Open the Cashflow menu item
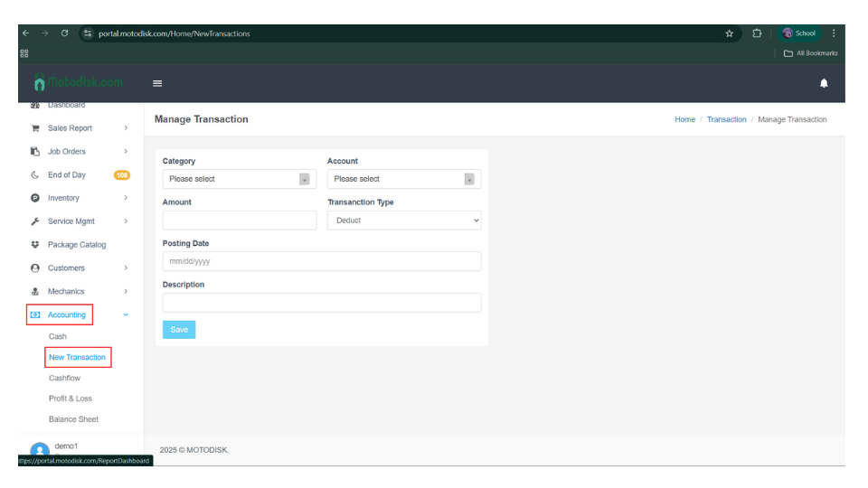The height and width of the screenshot is (488, 868). (64, 378)
